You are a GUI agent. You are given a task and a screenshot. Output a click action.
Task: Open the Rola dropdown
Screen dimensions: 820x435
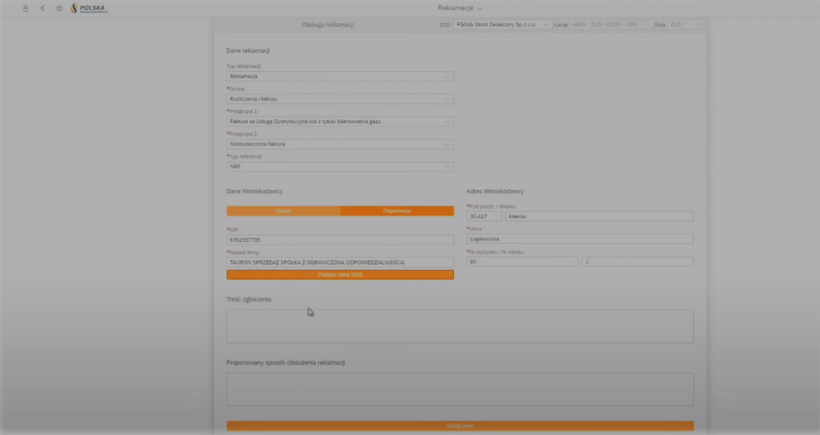(686, 25)
